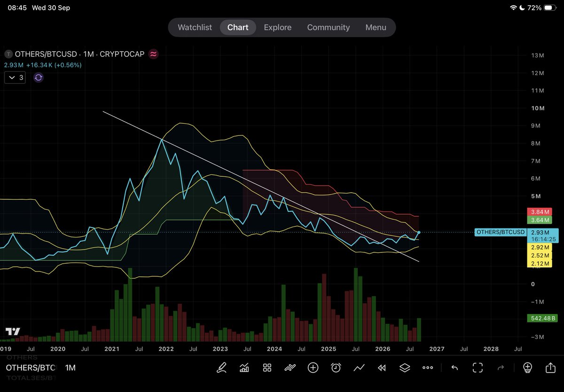This screenshot has width=564, height=392.
Task: Tap the 2022 label on the time axis
Action: pyautogui.click(x=166, y=349)
